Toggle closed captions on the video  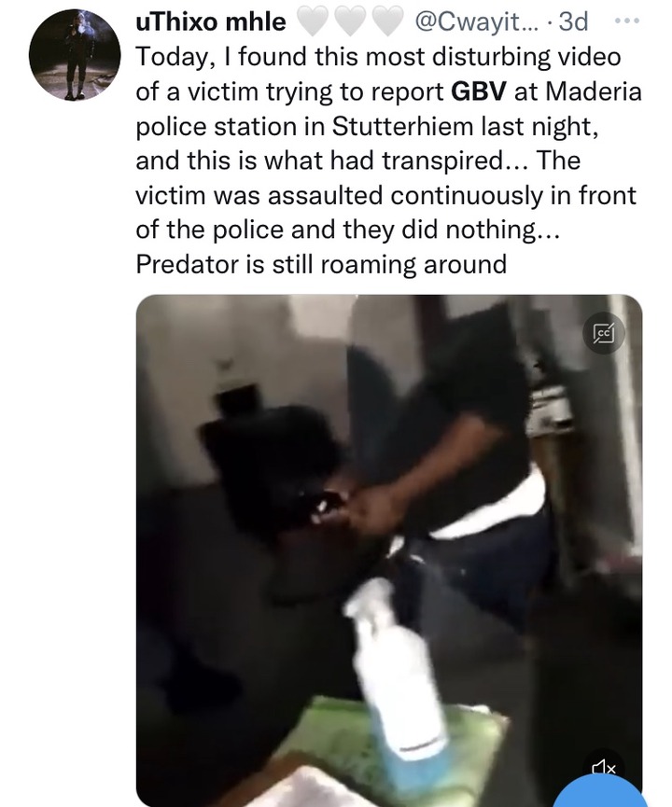[x=604, y=334]
